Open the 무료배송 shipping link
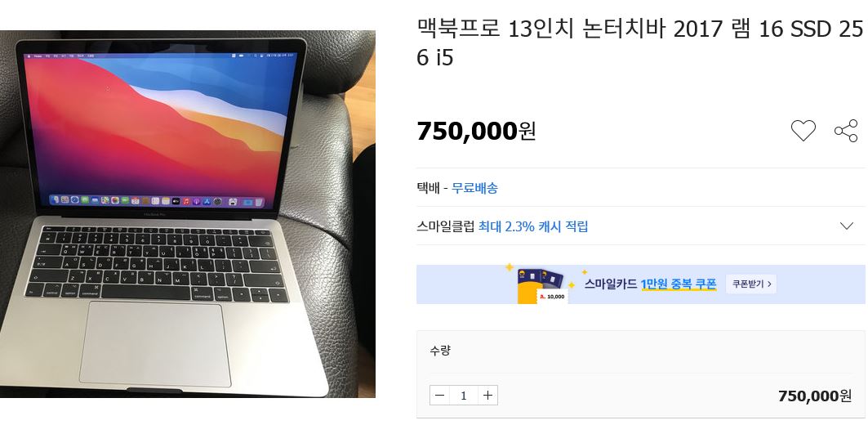Screen dimensions: 868x425 (474, 188)
